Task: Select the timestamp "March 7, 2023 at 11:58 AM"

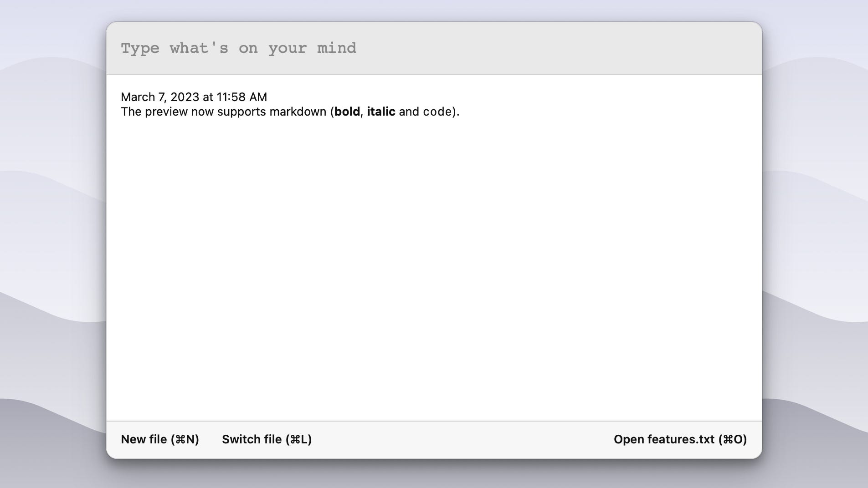Action: tap(194, 97)
